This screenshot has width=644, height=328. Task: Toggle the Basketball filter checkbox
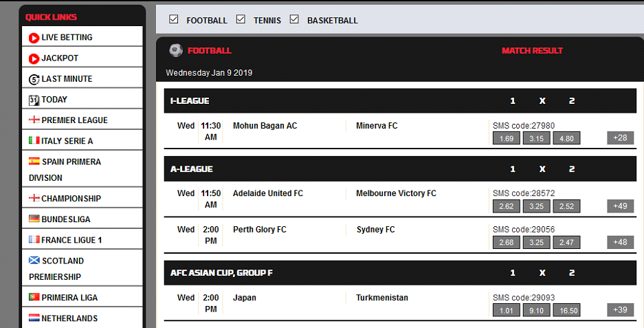[x=294, y=19]
